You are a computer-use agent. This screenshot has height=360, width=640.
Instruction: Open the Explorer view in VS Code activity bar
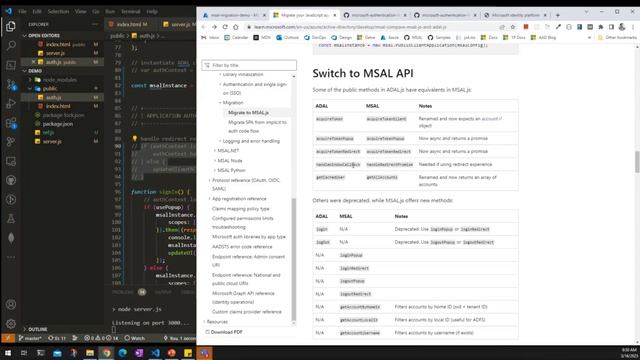click(11, 27)
